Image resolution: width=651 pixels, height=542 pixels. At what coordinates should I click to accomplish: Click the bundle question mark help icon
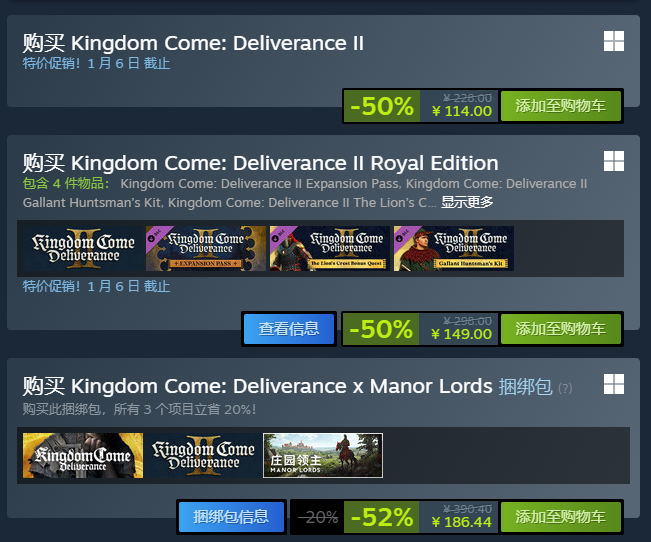[565, 388]
